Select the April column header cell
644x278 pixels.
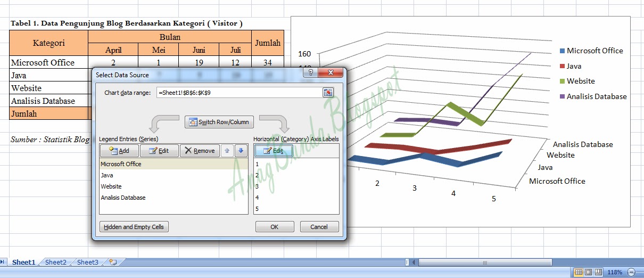click(x=113, y=50)
